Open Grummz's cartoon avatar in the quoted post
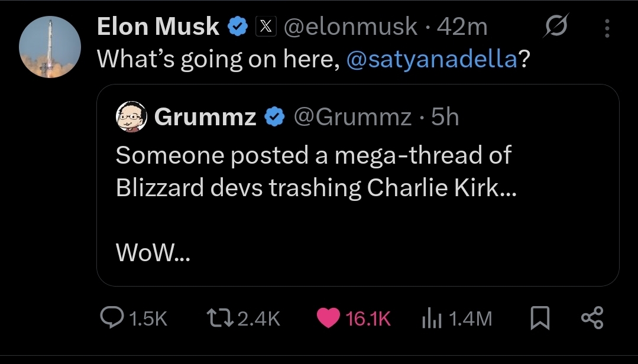 pos(131,116)
